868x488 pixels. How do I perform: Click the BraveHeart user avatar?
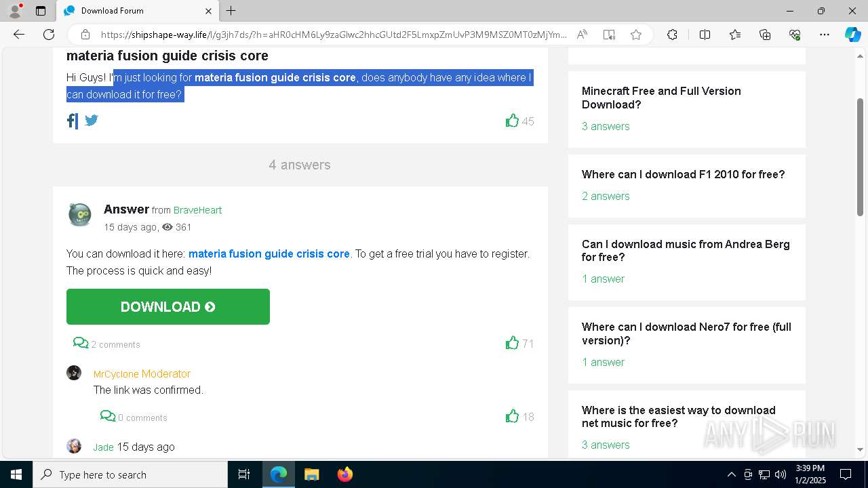(80, 215)
